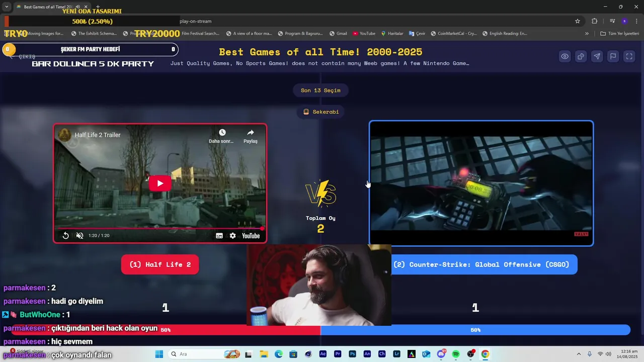
Task: Open Microsoft Edge from the taskbar
Action: pos(278,354)
